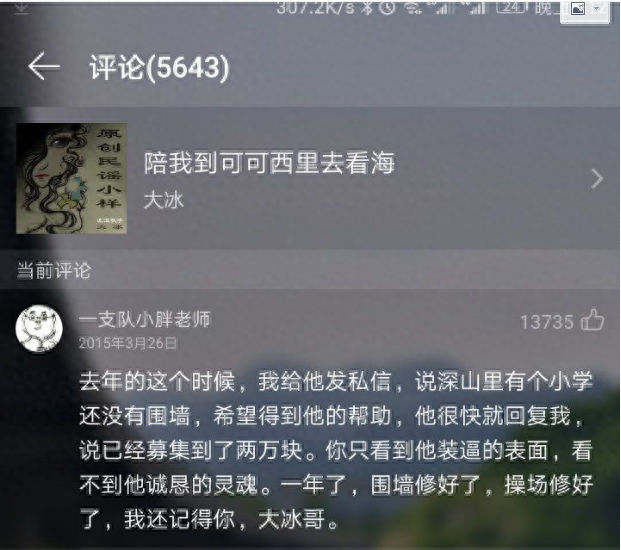Viewport: 621px width, 550px height.
Task: Tap the 评论(5643) page title
Action: pyautogui.click(x=159, y=68)
